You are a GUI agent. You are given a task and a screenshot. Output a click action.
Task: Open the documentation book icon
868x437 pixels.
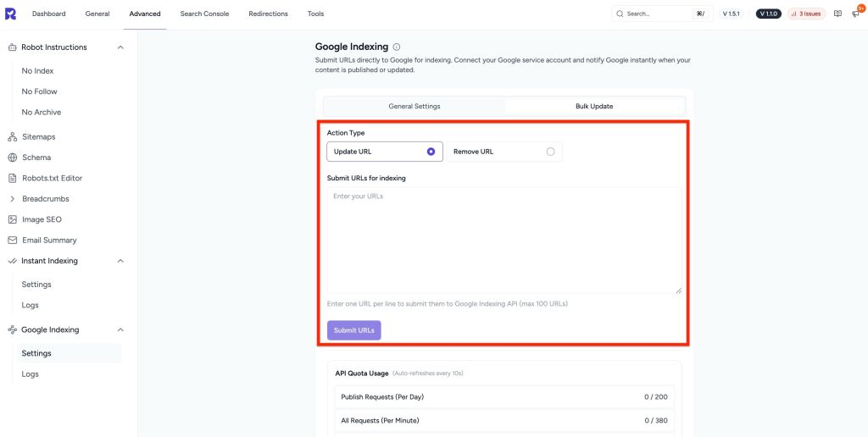point(837,14)
